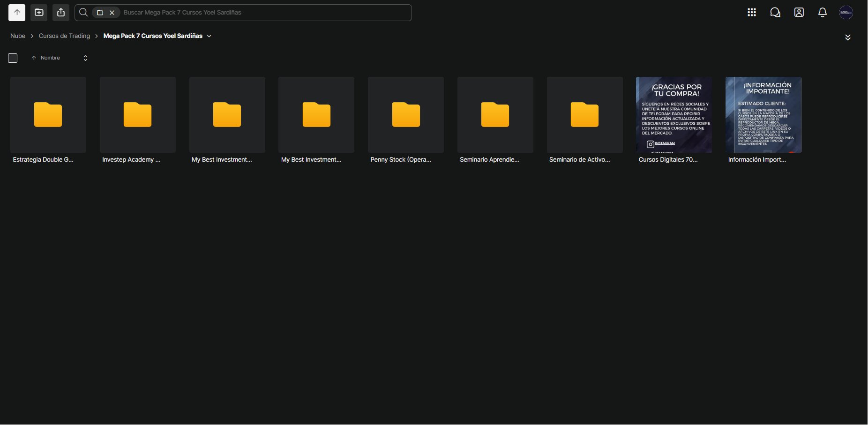The width and height of the screenshot is (868, 425).
Task: Open the Seminario Aprendie... folder
Action: [495, 115]
